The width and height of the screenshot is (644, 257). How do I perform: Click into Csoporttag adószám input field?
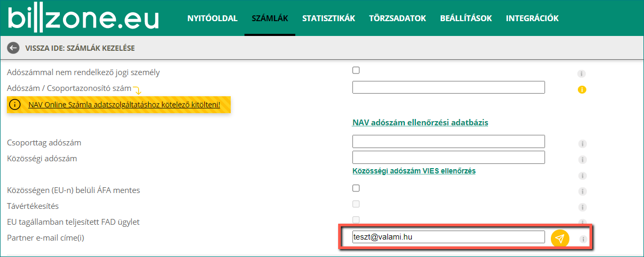[x=449, y=141]
